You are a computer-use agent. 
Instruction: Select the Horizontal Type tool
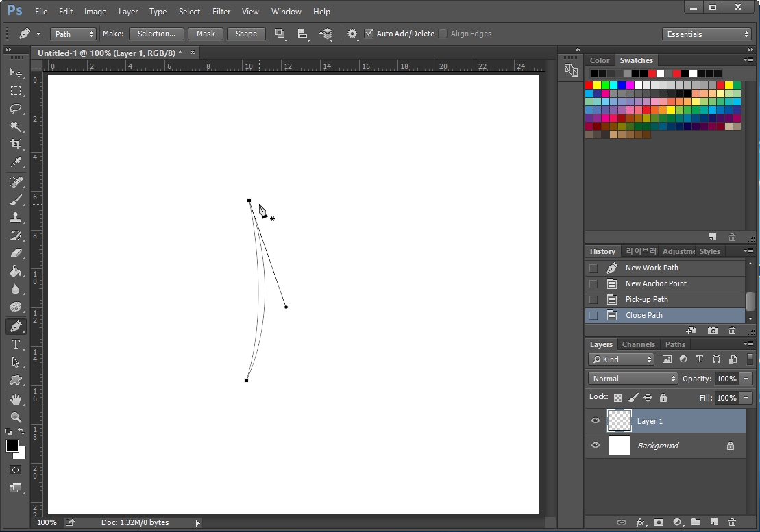pos(16,344)
